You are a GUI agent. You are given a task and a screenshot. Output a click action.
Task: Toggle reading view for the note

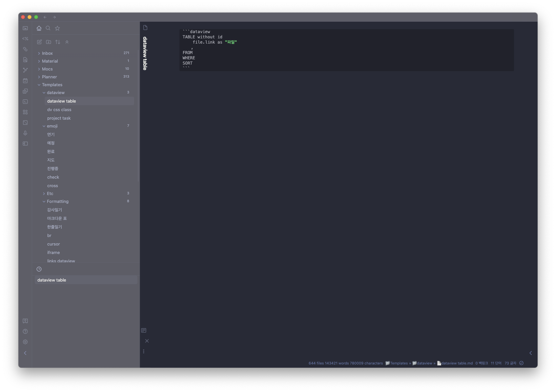(x=144, y=330)
